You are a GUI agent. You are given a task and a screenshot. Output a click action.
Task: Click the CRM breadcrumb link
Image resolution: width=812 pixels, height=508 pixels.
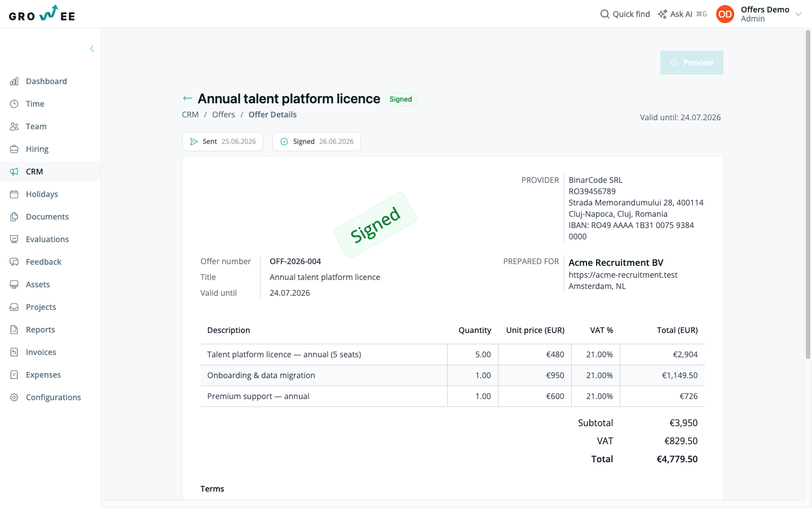[x=190, y=115]
